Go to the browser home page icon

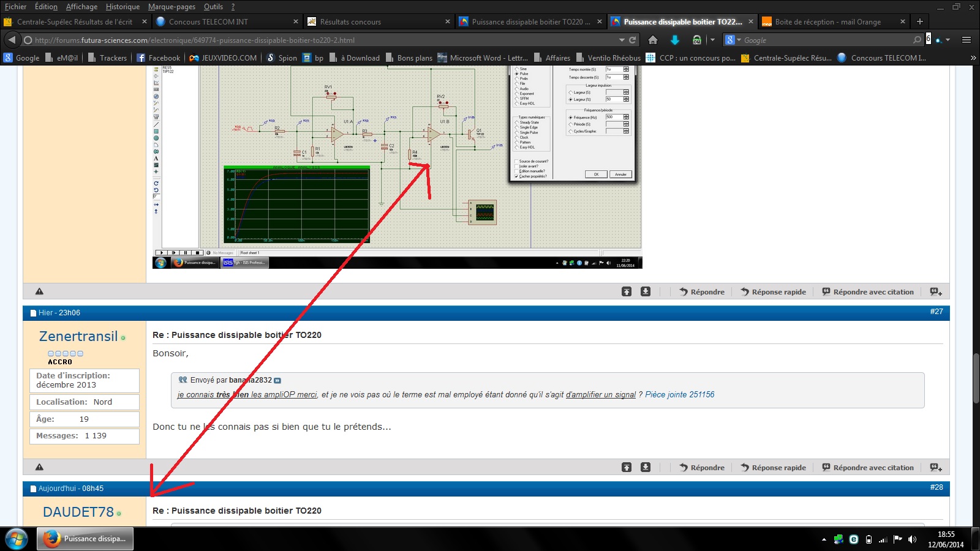[653, 40]
